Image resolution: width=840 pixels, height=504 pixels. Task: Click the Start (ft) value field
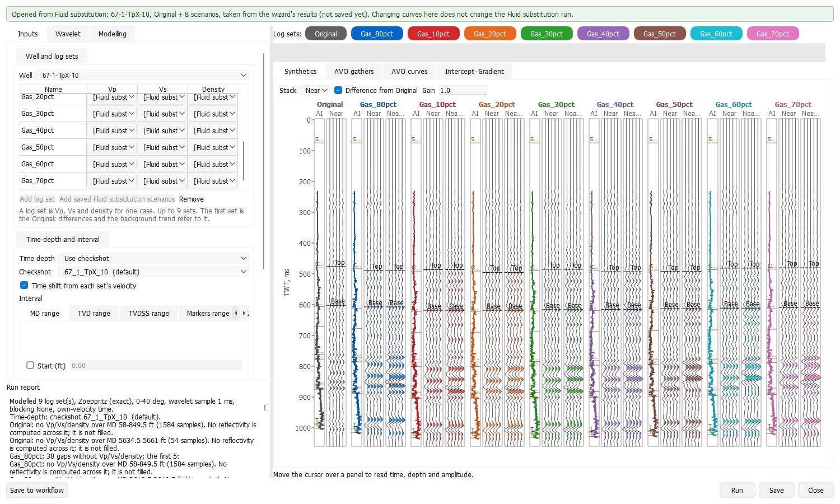click(156, 365)
